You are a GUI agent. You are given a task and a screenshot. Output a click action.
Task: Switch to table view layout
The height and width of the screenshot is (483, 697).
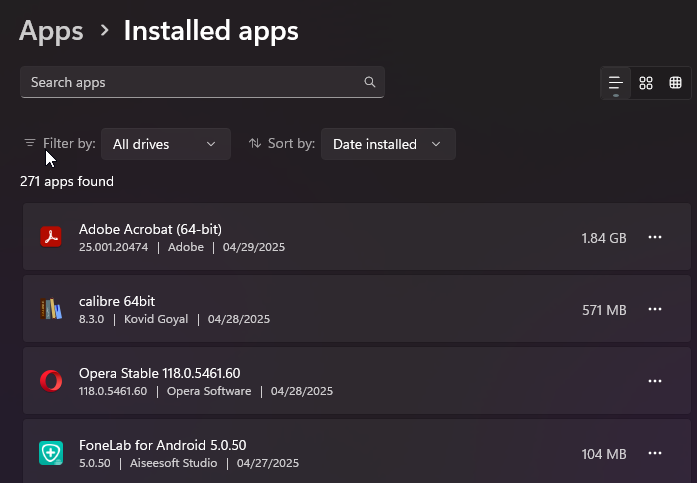pyautogui.click(x=675, y=83)
